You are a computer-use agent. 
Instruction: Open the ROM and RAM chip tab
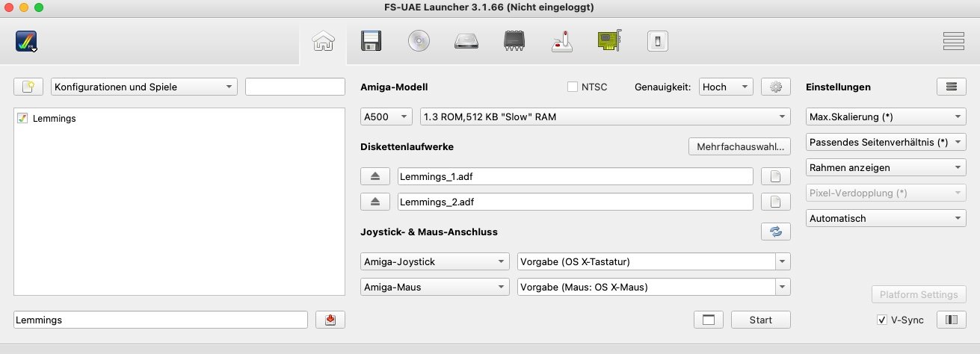pyautogui.click(x=514, y=41)
